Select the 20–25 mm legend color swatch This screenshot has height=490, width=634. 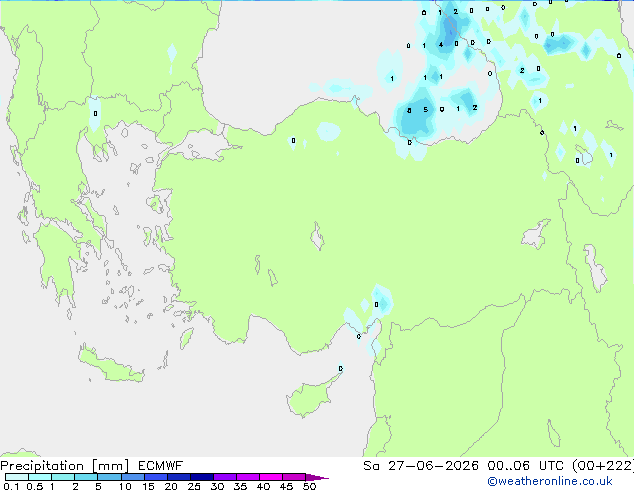[x=179, y=477]
